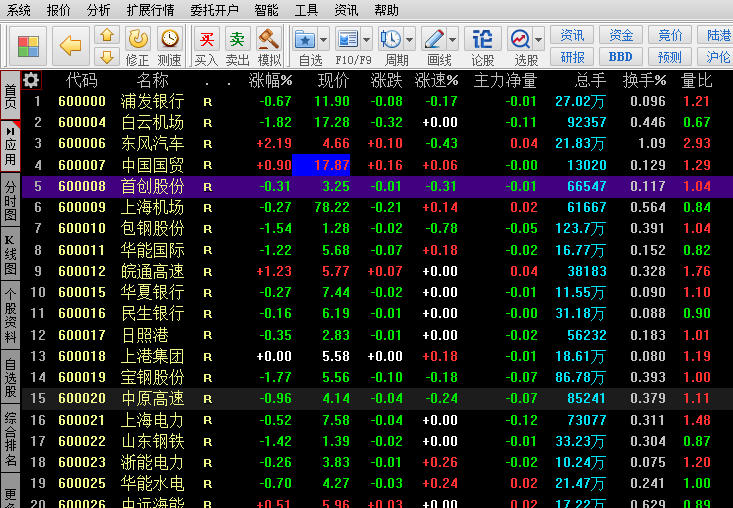This screenshot has width=733, height=508.
Task: Switch to the 自选股 side tab
Action: pos(10,378)
